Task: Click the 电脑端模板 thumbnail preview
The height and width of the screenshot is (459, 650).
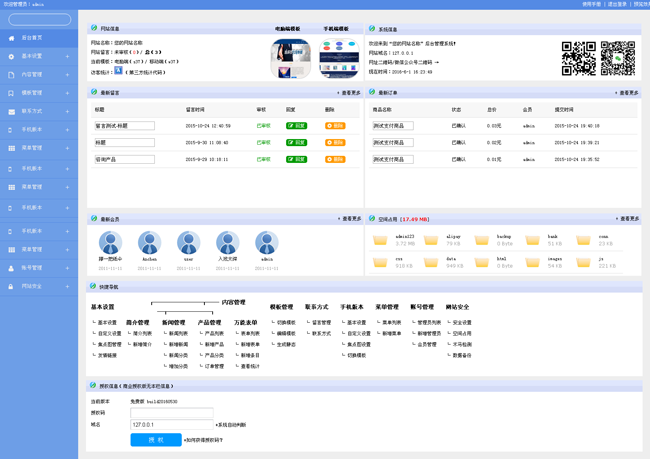Action: 290,59
